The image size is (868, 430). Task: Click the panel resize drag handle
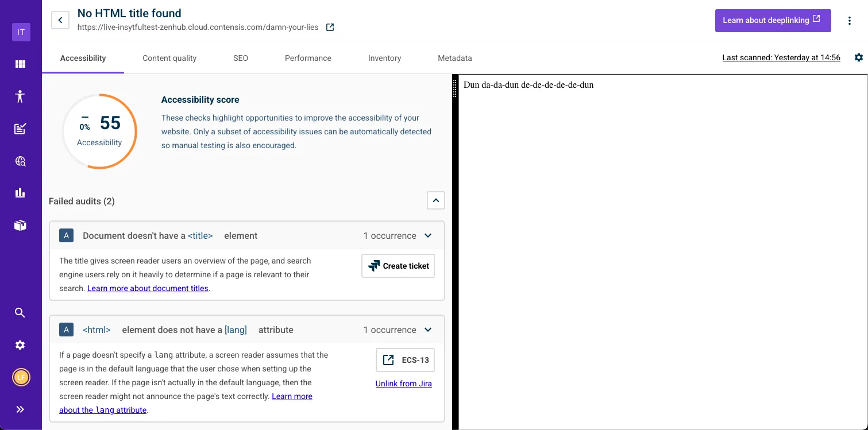[x=455, y=89]
